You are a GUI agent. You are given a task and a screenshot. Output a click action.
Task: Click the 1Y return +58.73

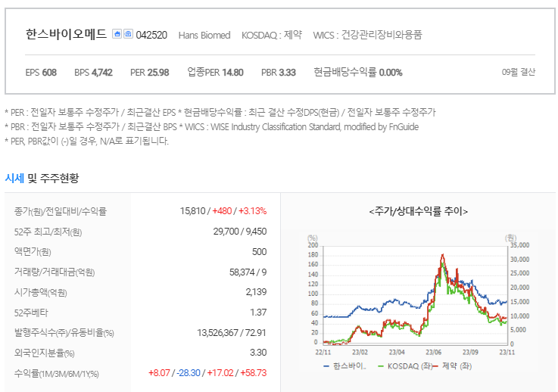(254, 373)
